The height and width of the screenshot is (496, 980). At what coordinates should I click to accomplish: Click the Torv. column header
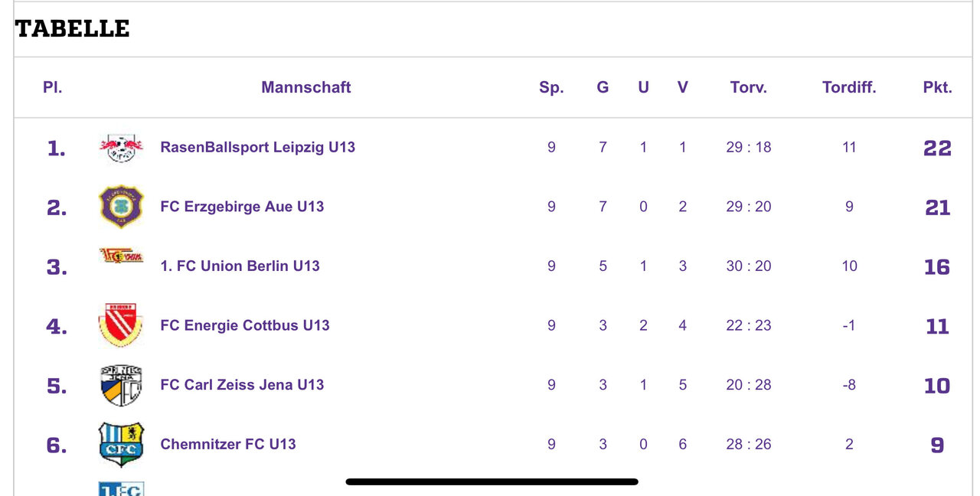(x=748, y=87)
